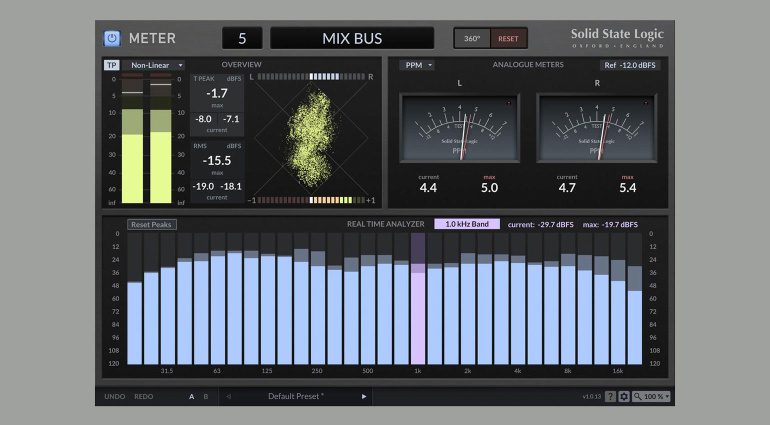Click the left analogue PPM meter
Image resolution: width=770 pixels, height=425 pixels.
[x=458, y=128]
